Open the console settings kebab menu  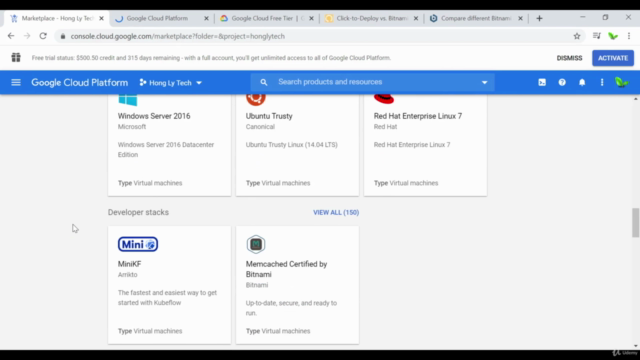tap(602, 82)
